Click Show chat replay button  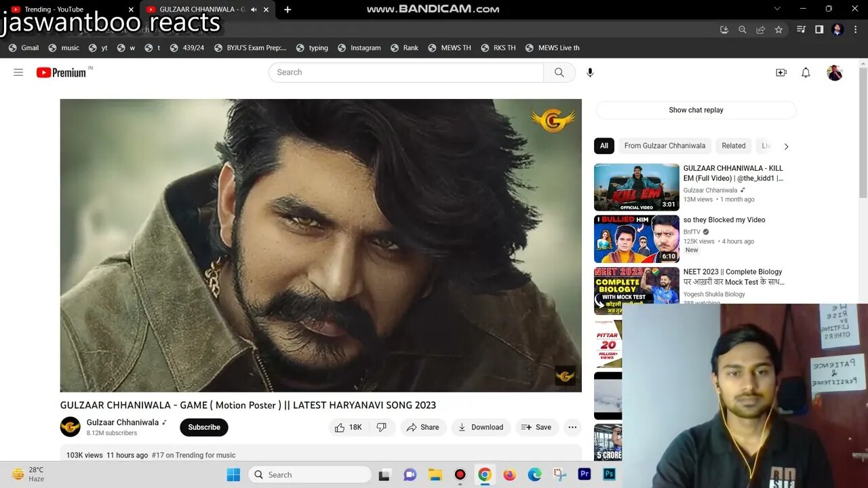click(696, 110)
